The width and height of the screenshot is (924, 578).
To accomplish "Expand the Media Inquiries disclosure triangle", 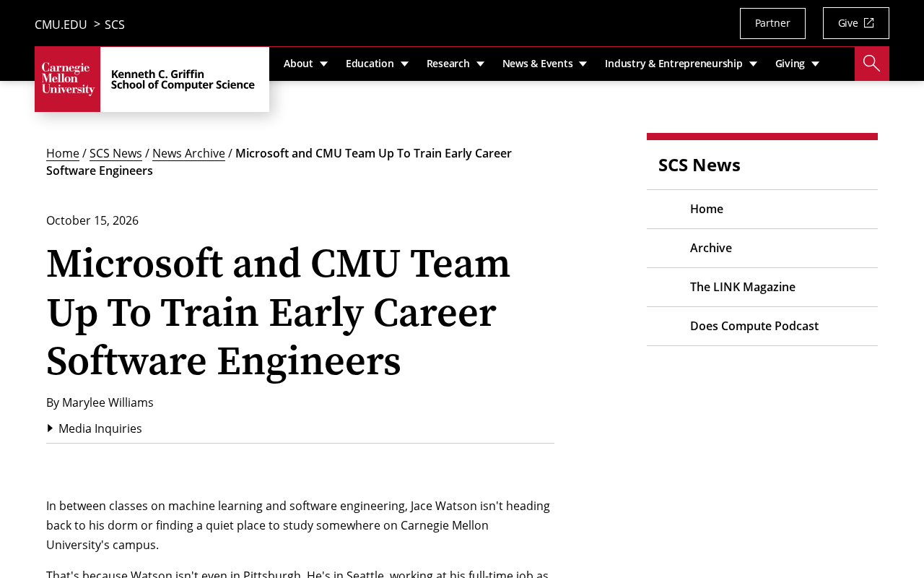I will pos(51,428).
